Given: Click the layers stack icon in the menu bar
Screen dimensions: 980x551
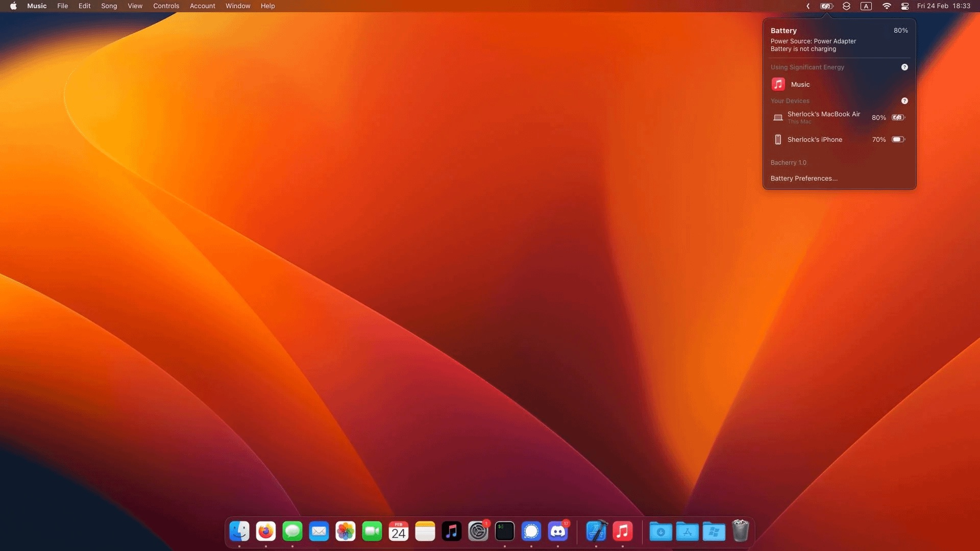Looking at the screenshot, I should tap(846, 6).
